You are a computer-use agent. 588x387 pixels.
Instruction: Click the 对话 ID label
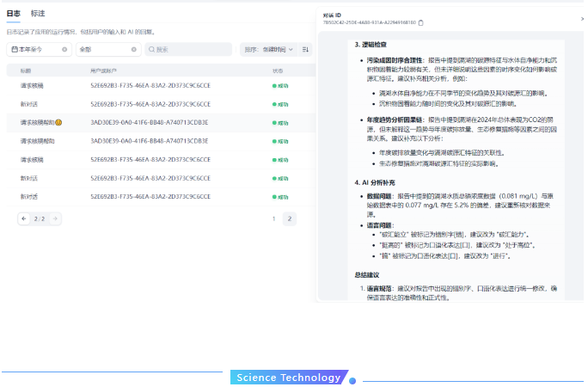click(332, 15)
